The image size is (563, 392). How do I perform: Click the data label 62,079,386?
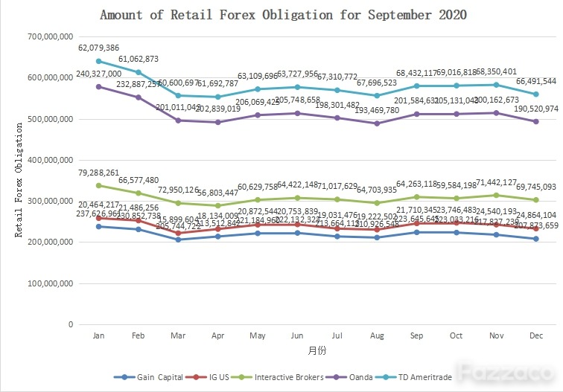(x=99, y=48)
